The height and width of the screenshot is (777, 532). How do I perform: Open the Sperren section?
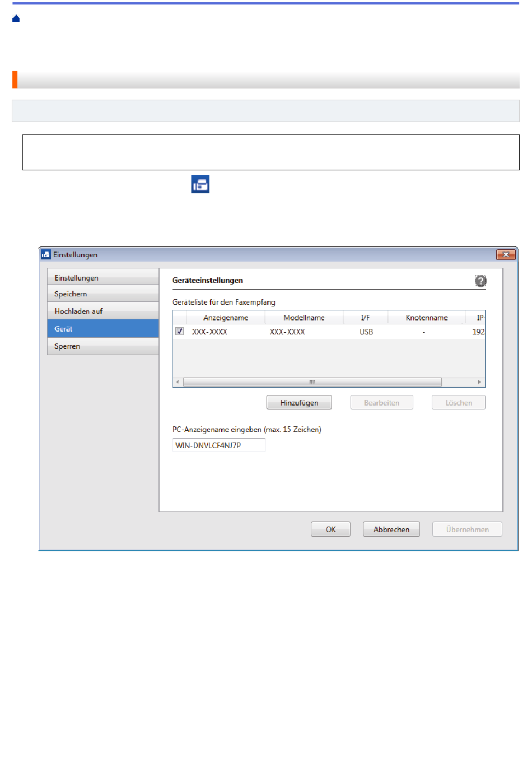(x=103, y=346)
